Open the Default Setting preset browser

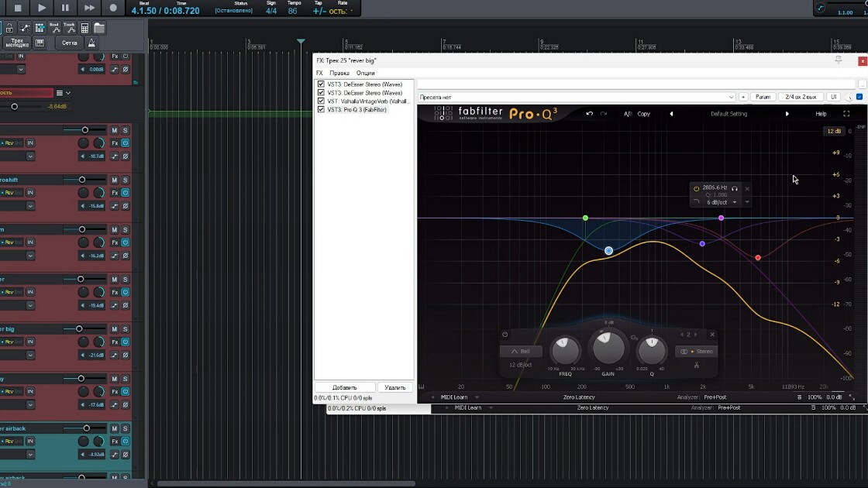[x=728, y=114]
